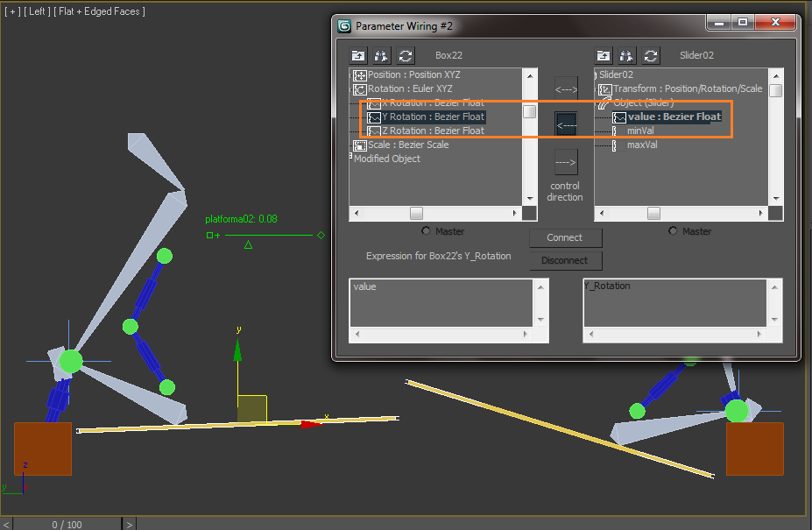Click Show All Tracks icon above Box22 tree

pyautogui.click(x=358, y=55)
